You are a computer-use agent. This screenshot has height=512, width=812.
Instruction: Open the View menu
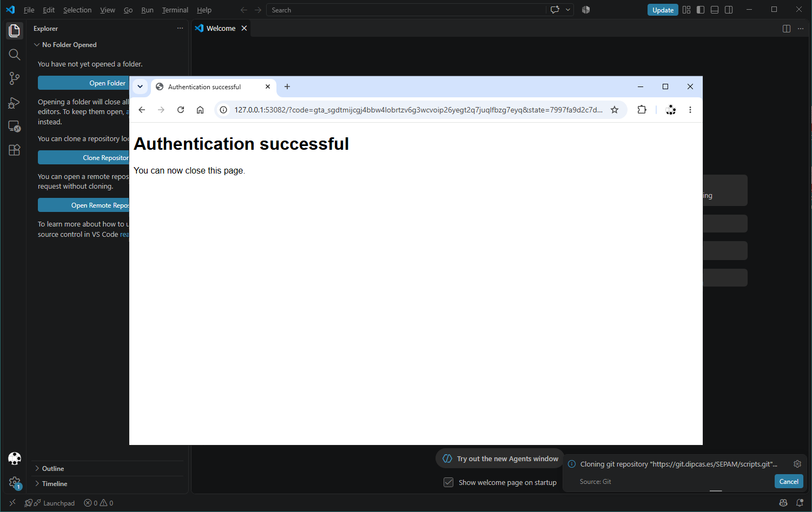pyautogui.click(x=107, y=10)
